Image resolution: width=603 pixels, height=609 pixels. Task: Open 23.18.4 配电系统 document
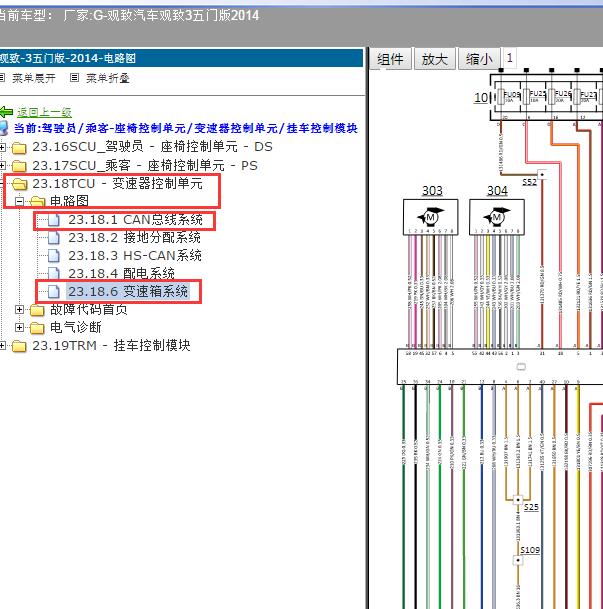[122, 274]
